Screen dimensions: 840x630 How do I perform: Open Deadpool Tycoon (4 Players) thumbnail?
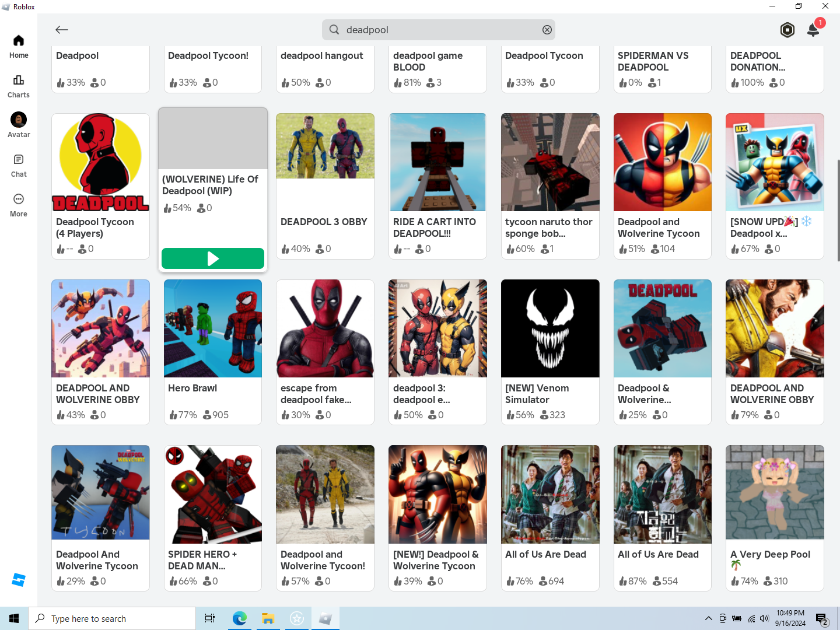click(x=100, y=162)
